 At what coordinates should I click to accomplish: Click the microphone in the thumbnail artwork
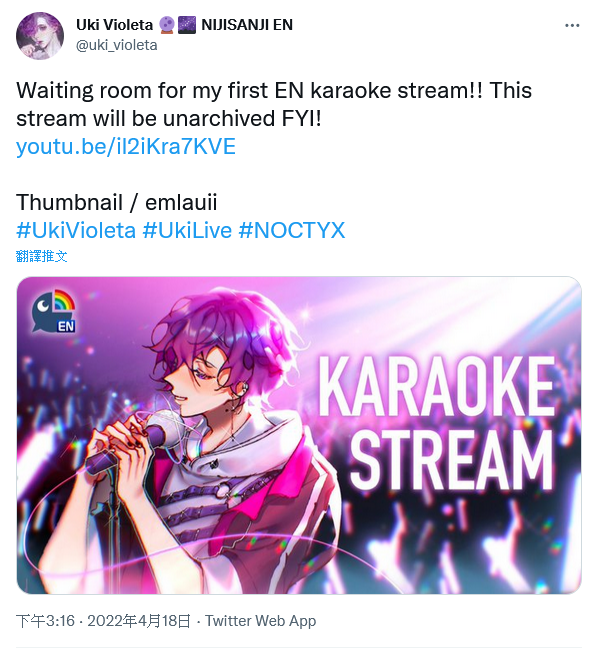click(159, 431)
